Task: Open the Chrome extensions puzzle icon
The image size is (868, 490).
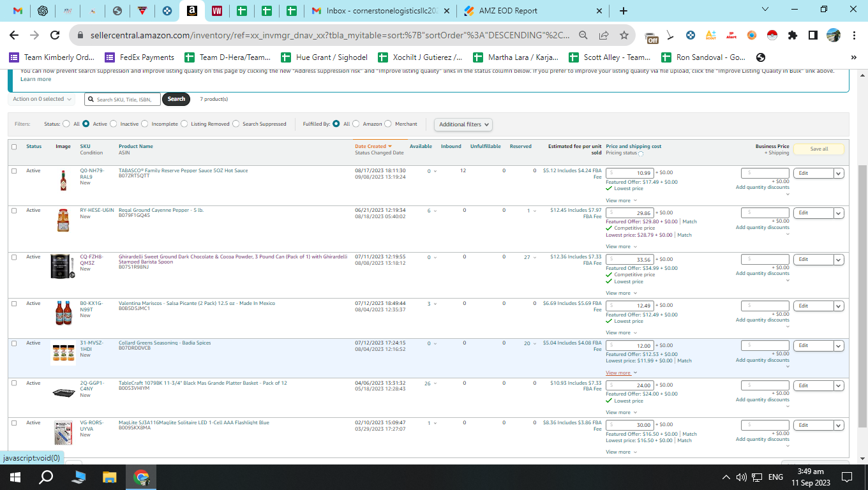Action: [x=793, y=35]
